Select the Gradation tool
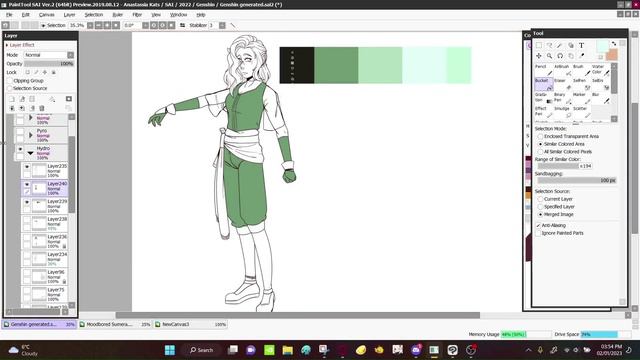The image size is (640, 360). coord(544,98)
